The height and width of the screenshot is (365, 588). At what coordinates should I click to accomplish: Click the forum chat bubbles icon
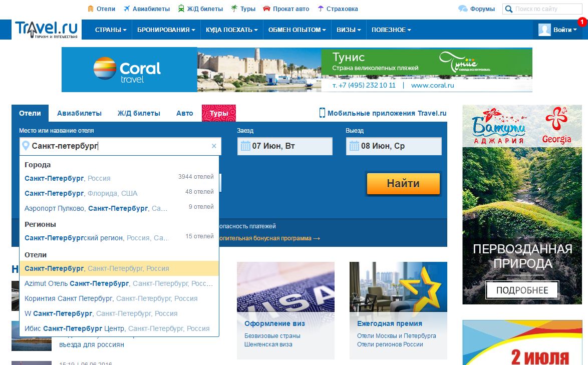click(463, 9)
